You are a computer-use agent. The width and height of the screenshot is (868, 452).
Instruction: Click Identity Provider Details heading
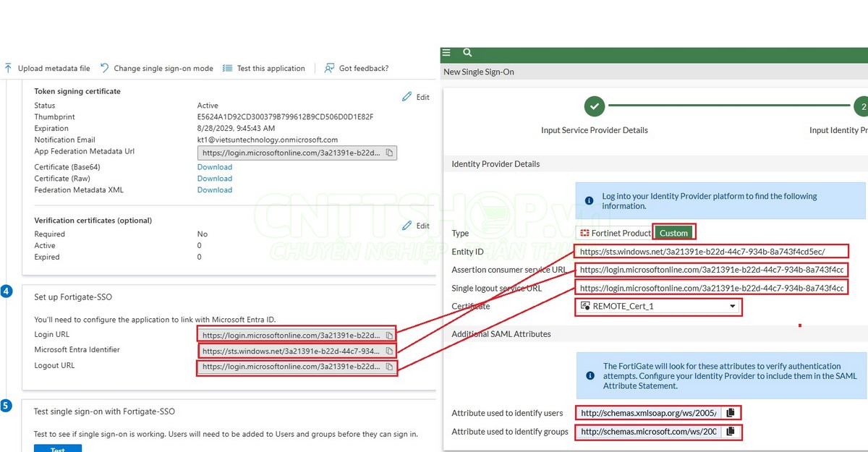click(495, 164)
